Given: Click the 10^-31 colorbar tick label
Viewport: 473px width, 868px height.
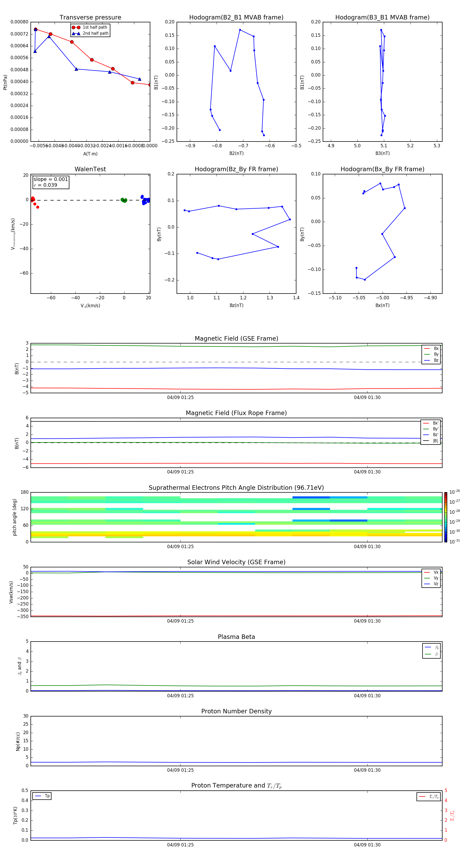Looking at the screenshot, I should pyautogui.click(x=455, y=542).
